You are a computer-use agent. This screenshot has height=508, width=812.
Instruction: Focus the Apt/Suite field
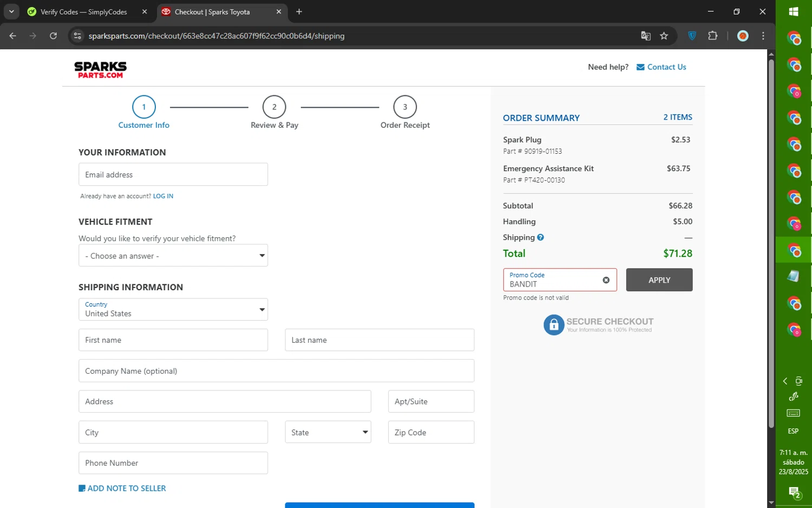tap(431, 401)
